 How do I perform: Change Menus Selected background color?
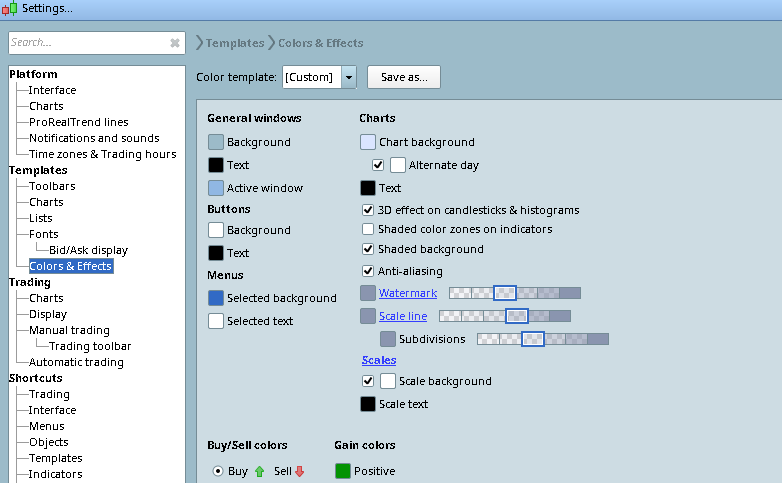[x=216, y=298]
